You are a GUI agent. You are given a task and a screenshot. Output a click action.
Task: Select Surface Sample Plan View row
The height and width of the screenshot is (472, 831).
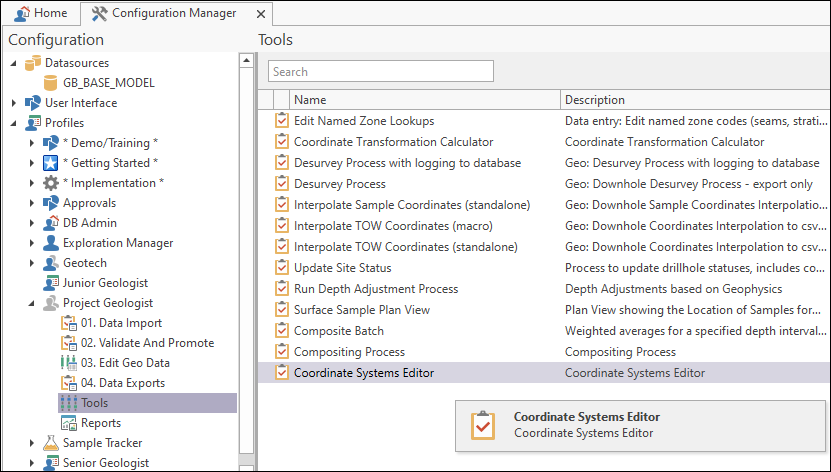[x=544, y=310]
